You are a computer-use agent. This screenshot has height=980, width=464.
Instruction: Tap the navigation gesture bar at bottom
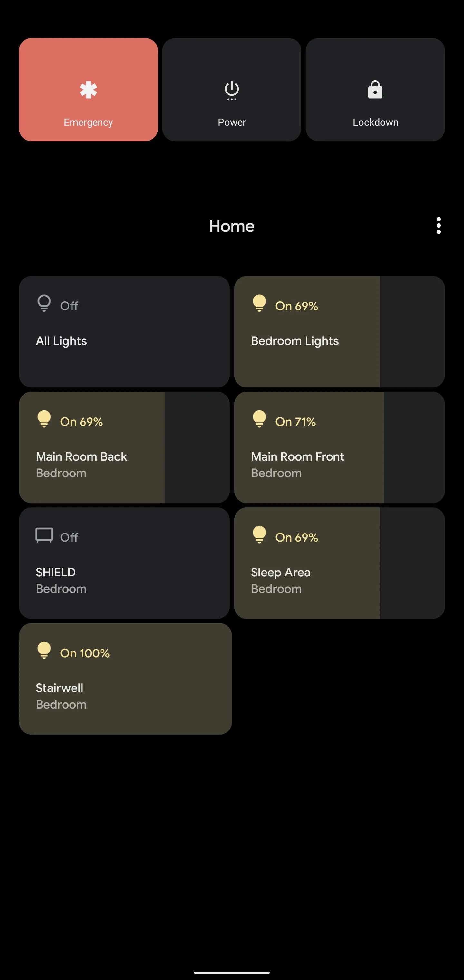pos(232,972)
